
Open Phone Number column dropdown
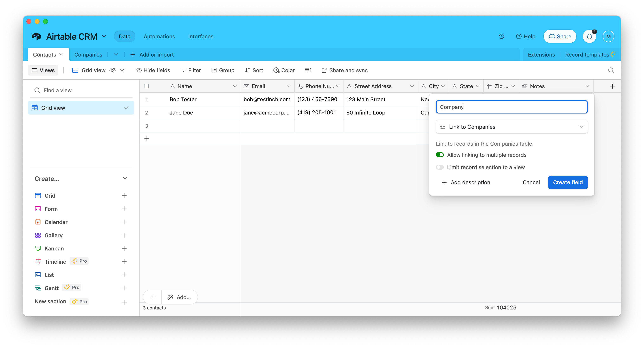click(x=338, y=86)
